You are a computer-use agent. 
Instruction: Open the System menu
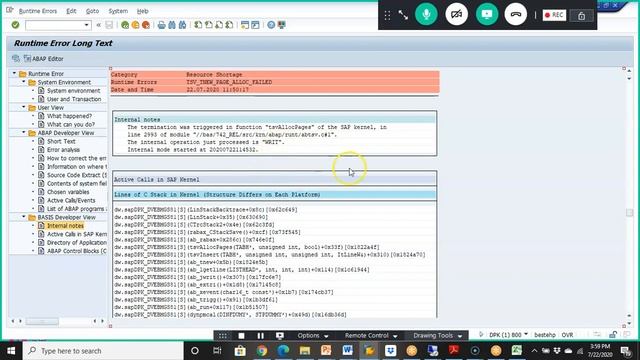(118, 11)
